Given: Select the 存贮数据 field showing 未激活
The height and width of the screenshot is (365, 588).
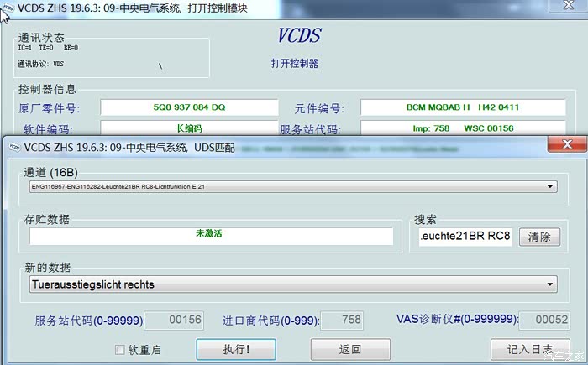Looking at the screenshot, I should tap(211, 237).
